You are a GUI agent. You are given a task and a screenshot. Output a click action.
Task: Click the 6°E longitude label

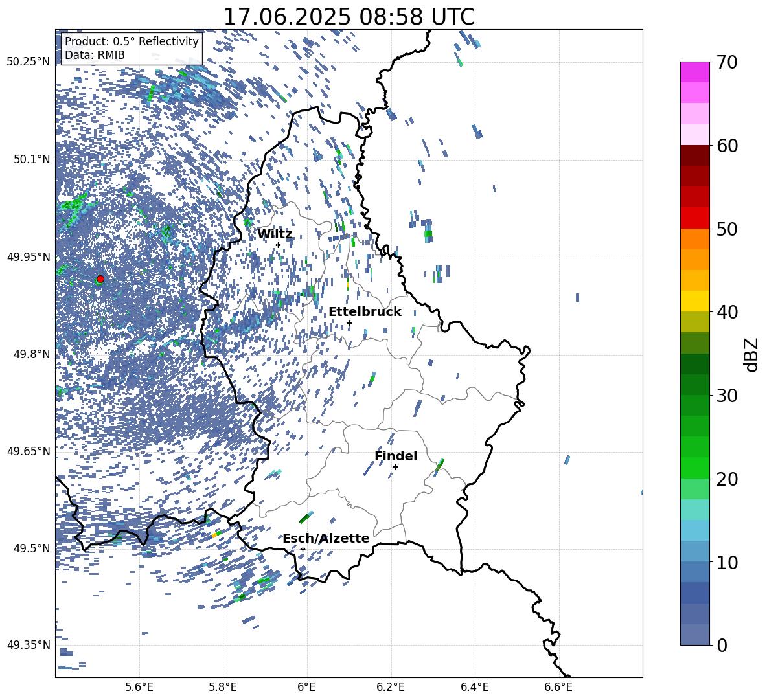pyautogui.click(x=306, y=687)
